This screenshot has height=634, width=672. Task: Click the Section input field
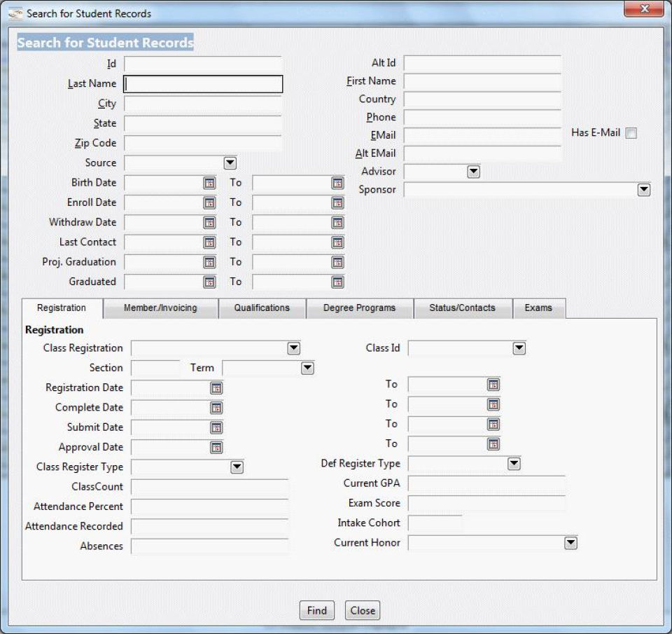click(155, 368)
